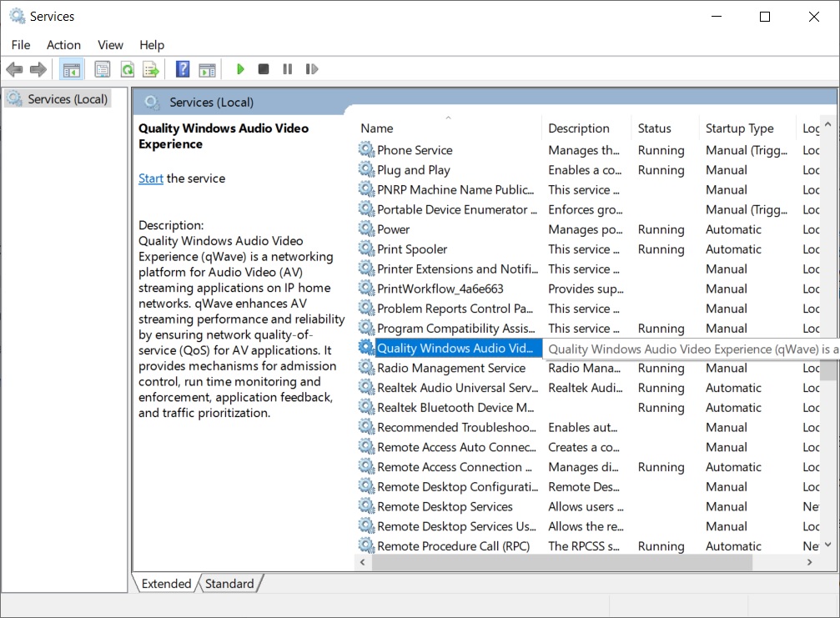This screenshot has width=840, height=618.
Task: Click vertical scrollbar up arrow in list
Action: [x=827, y=124]
